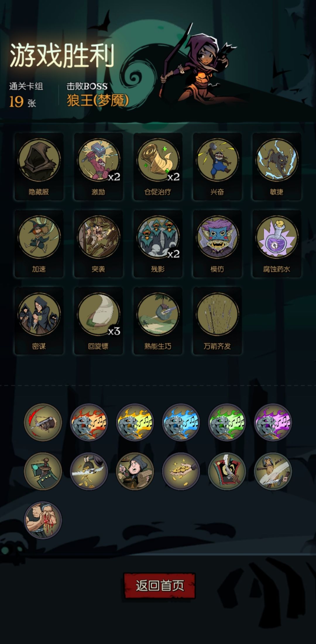
Task: Tap the 残影 shadow clones card
Action: tap(158, 244)
